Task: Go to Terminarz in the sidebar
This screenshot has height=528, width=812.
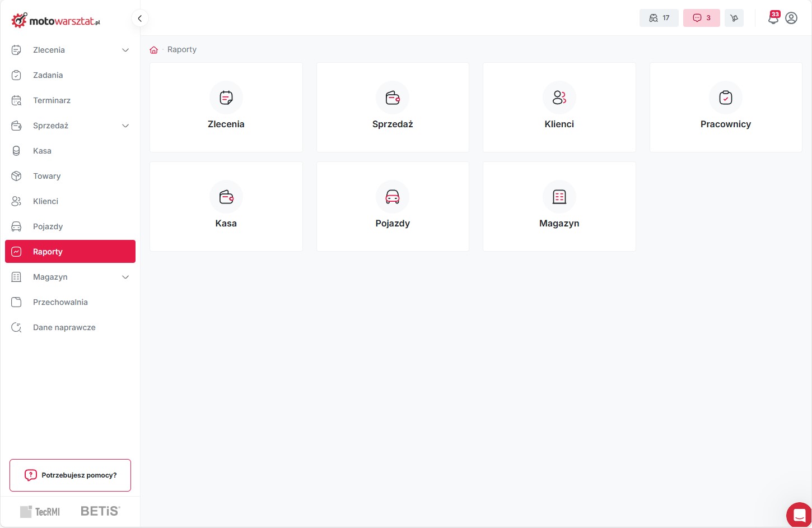Action: pyautogui.click(x=52, y=100)
